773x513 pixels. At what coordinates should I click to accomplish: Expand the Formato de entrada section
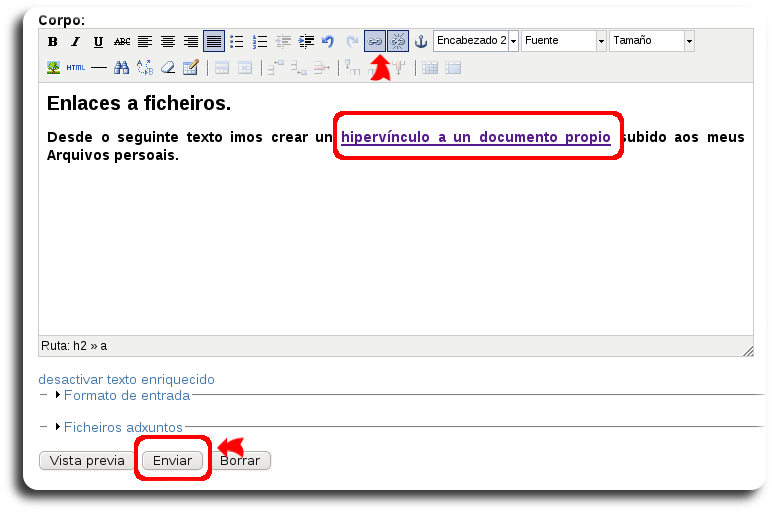pos(126,396)
